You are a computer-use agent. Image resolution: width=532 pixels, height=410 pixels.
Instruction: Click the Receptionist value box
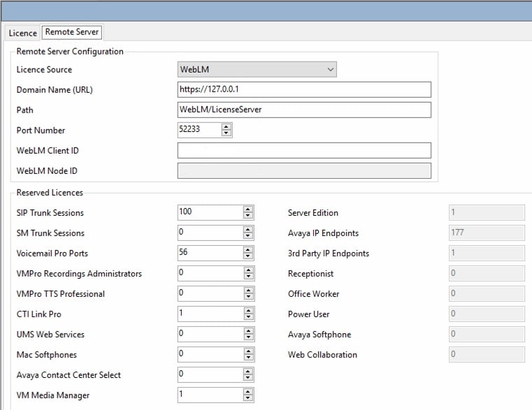[487, 273]
